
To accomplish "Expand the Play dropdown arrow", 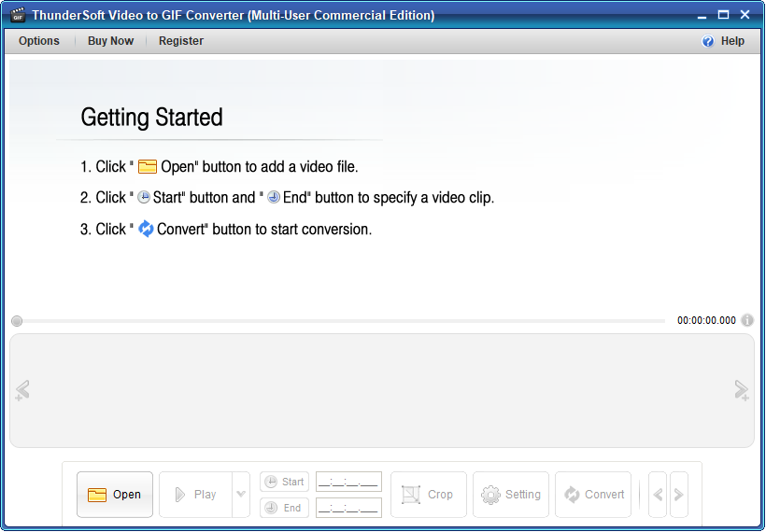I will pos(241,495).
